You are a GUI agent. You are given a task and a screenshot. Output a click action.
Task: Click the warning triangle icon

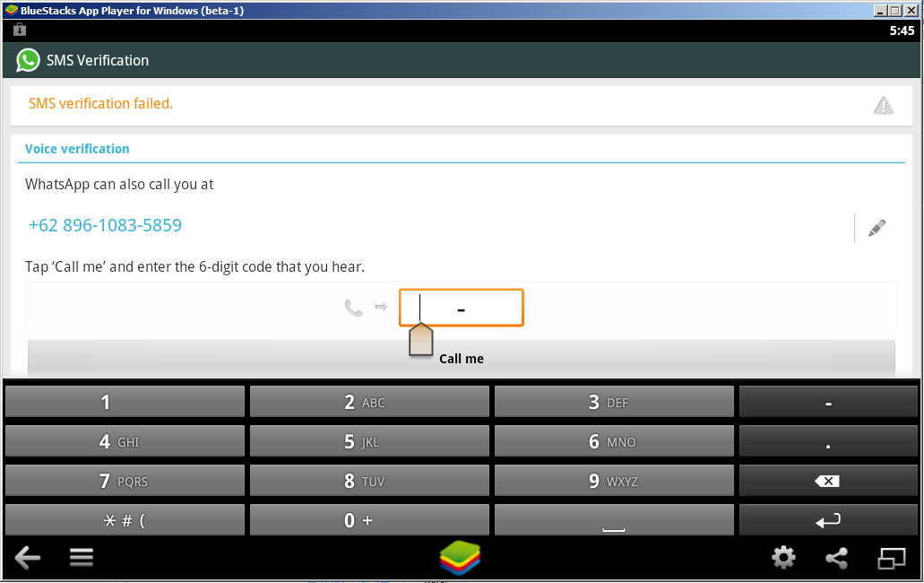click(884, 106)
